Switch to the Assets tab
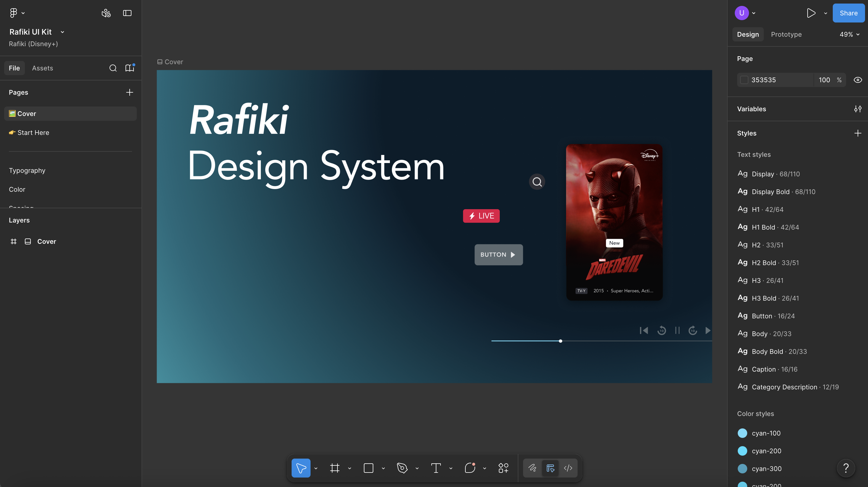The width and height of the screenshot is (868, 487). click(42, 68)
